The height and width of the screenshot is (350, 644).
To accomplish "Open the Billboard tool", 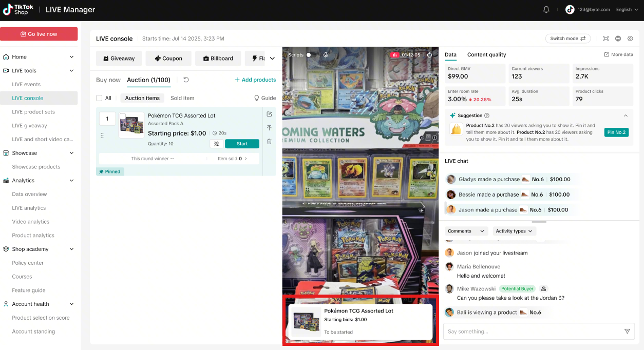I will 218,59.
